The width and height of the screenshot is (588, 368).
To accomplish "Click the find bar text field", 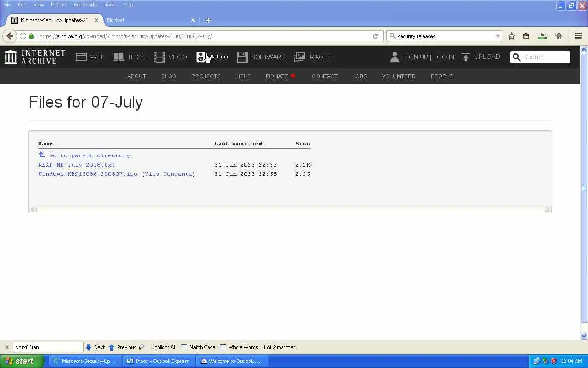I will (48, 347).
